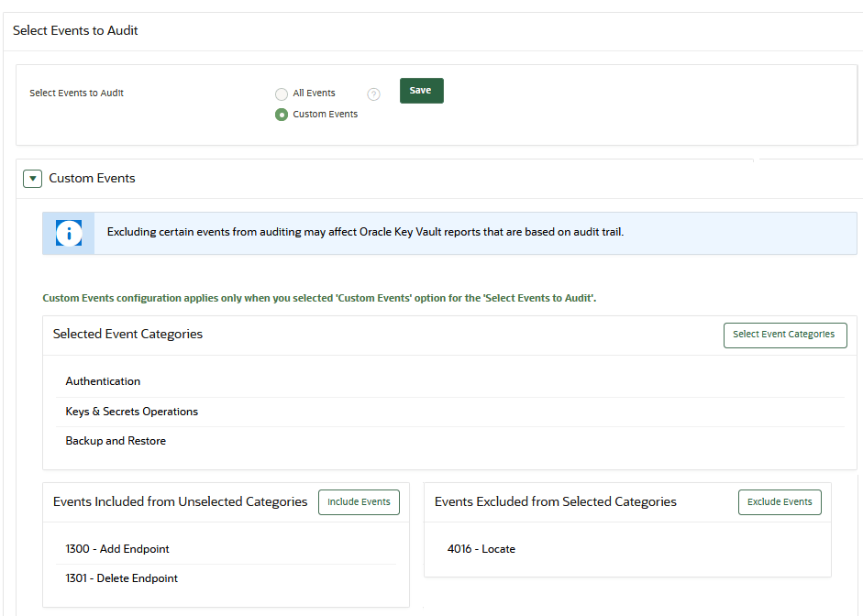Click the Include Events button
This screenshot has width=863, height=616.
point(359,501)
